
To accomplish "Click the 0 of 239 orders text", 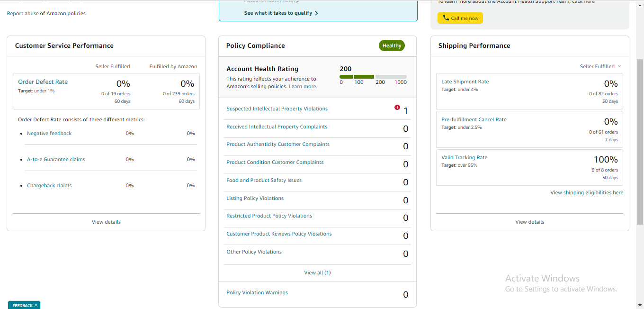I will coord(178,93).
